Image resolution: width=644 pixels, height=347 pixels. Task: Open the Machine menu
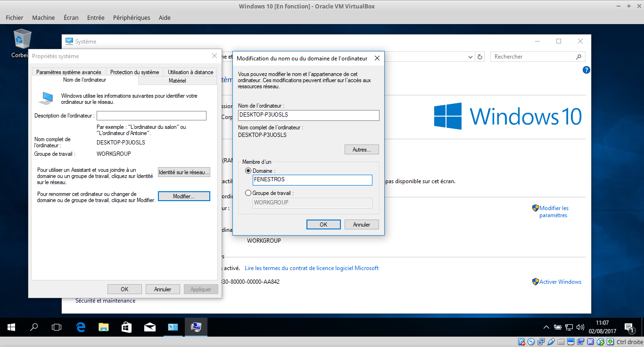43,17
